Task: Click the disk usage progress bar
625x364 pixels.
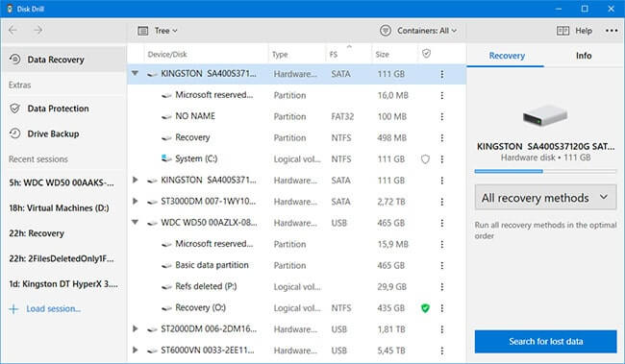Action: click(545, 171)
